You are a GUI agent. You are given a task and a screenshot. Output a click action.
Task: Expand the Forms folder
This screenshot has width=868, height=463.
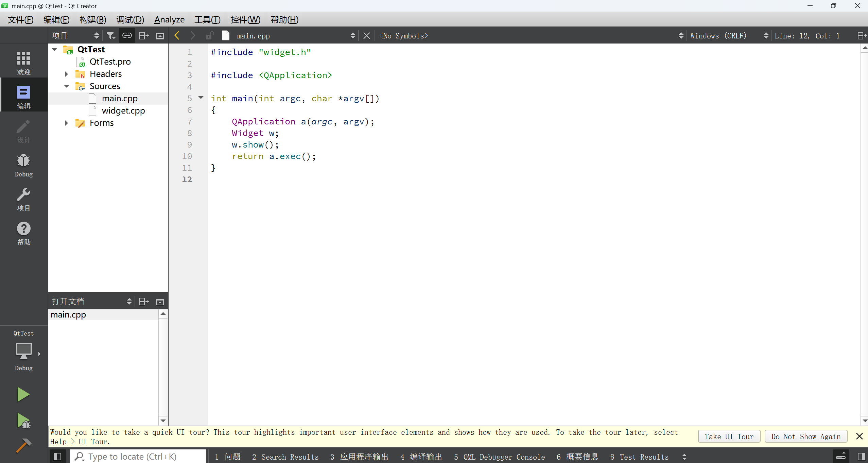[67, 123]
